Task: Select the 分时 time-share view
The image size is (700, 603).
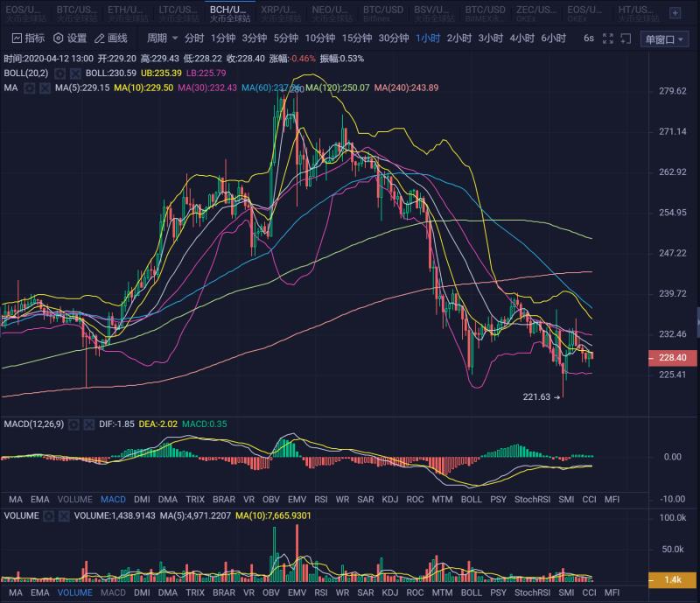Action: (x=194, y=39)
